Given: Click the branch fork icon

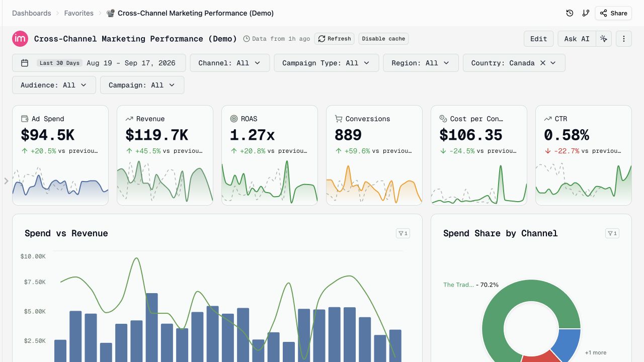Looking at the screenshot, I should point(586,13).
